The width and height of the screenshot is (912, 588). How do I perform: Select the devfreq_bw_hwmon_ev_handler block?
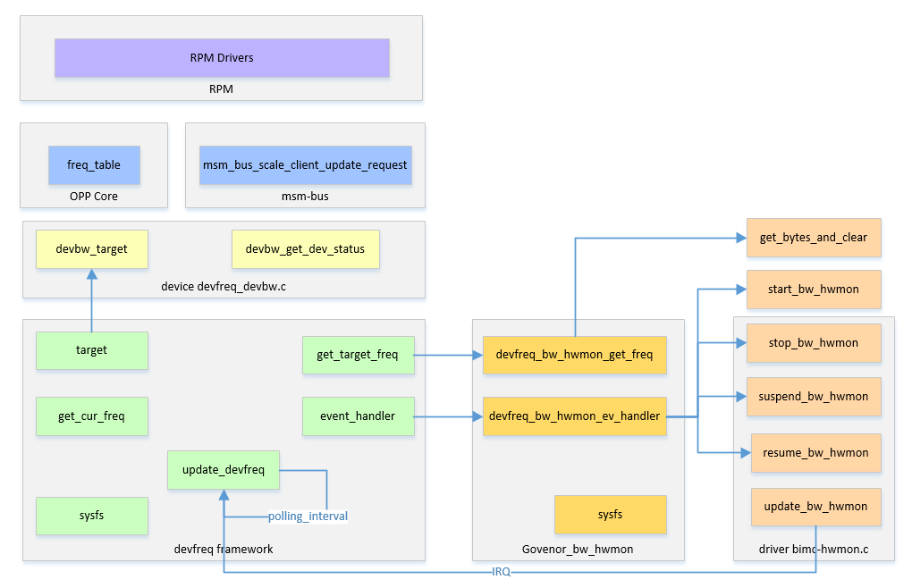pos(574,416)
